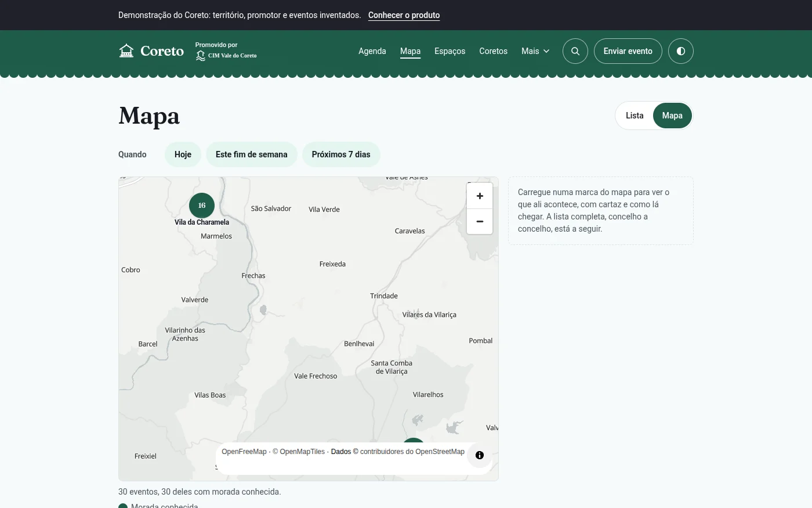This screenshot has width=812, height=508.
Task: Click the Vale Frechoso map label
Action: (316, 376)
